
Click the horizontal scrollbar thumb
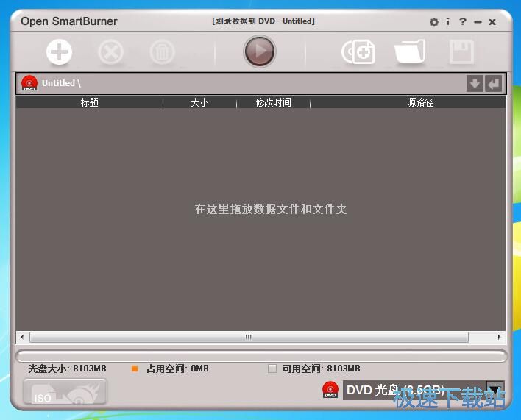249,337
